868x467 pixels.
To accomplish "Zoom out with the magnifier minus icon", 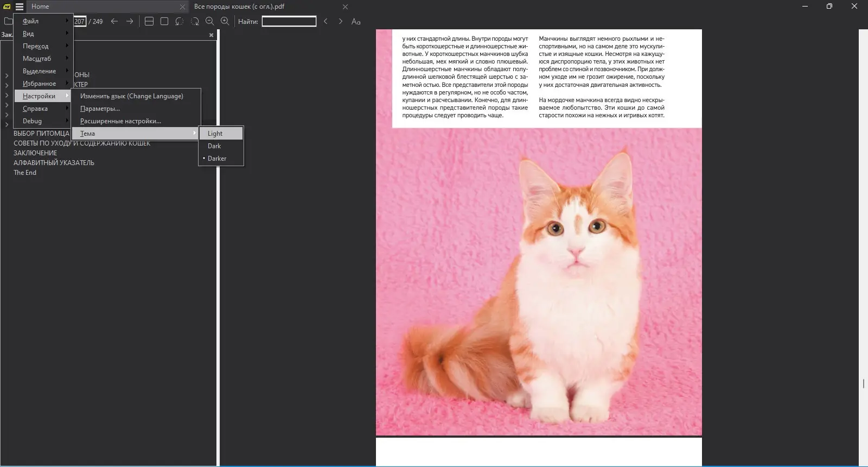I will [x=210, y=21].
